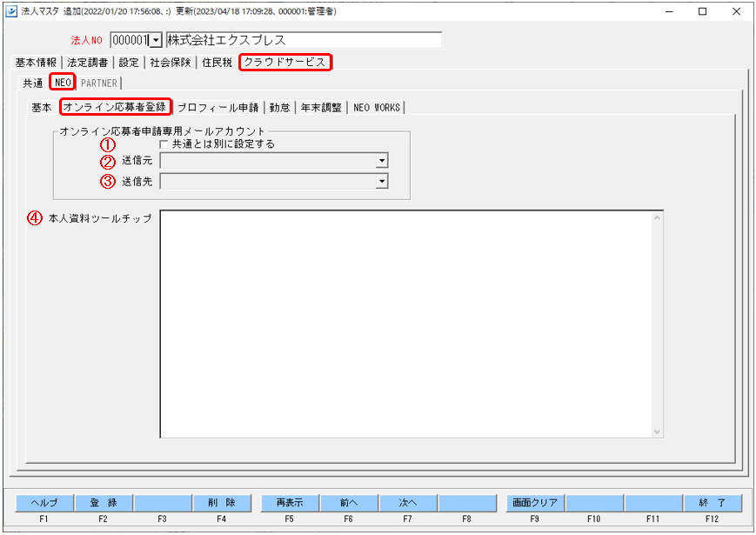Image resolution: width=756 pixels, height=535 pixels.
Task: Switch to the 共通 sub-tab
Action: (x=33, y=83)
